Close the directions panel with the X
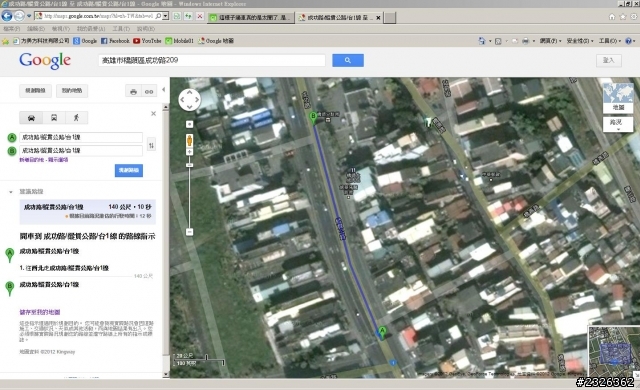 coord(153,113)
